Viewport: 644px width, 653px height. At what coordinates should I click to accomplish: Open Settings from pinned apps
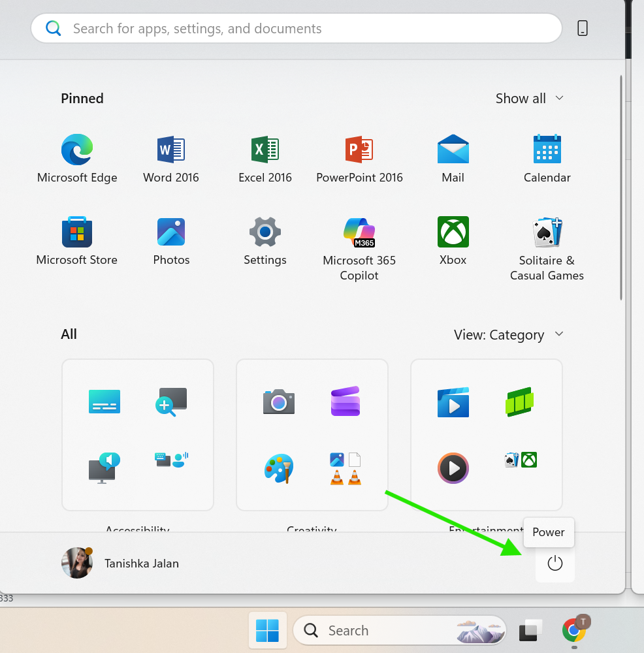[x=265, y=241]
